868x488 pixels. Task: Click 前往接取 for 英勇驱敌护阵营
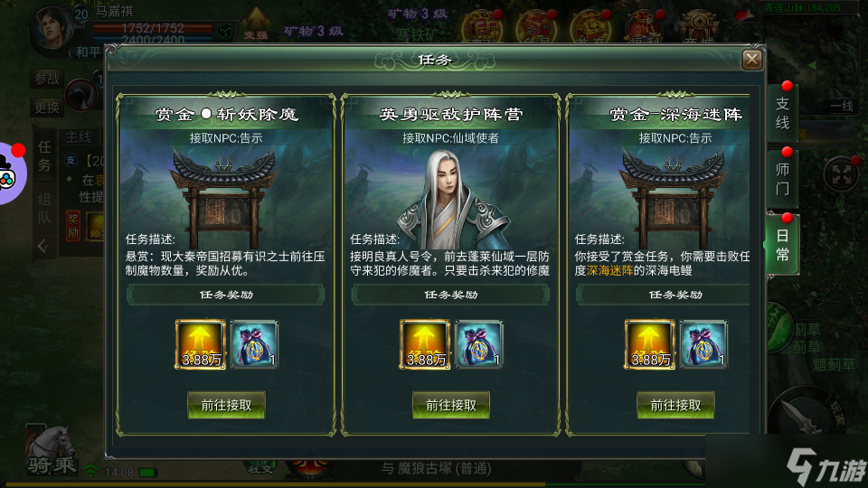(451, 405)
